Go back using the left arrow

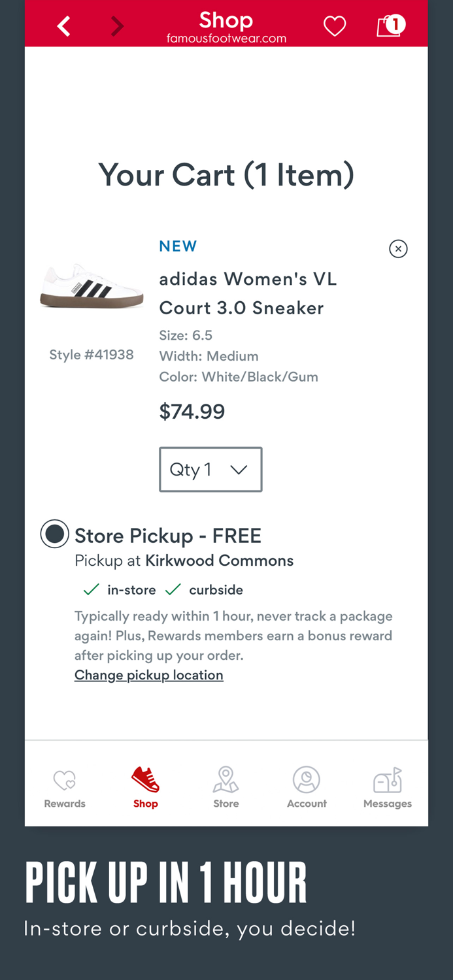tap(63, 25)
